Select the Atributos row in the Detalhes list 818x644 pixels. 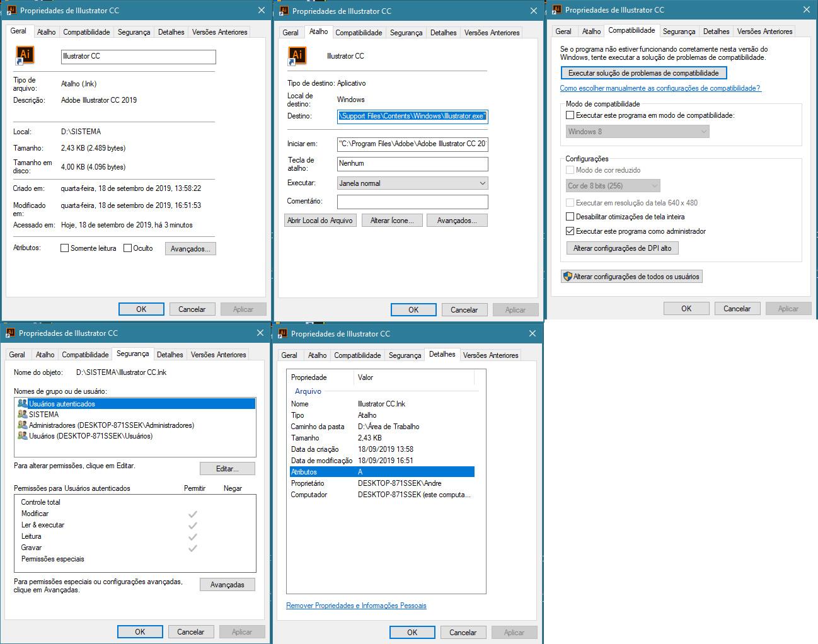coord(382,472)
